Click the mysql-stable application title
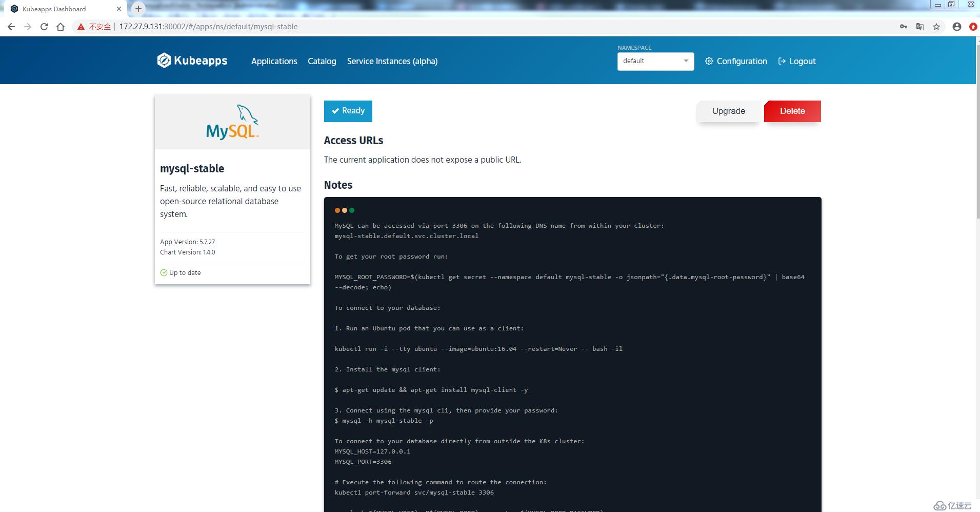Image resolution: width=980 pixels, height=512 pixels. click(192, 168)
